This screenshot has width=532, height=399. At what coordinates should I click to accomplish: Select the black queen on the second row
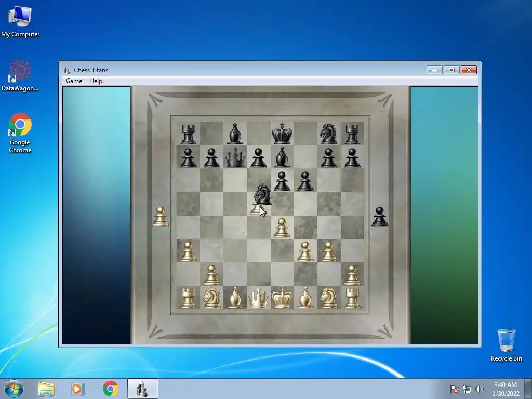pos(235,157)
